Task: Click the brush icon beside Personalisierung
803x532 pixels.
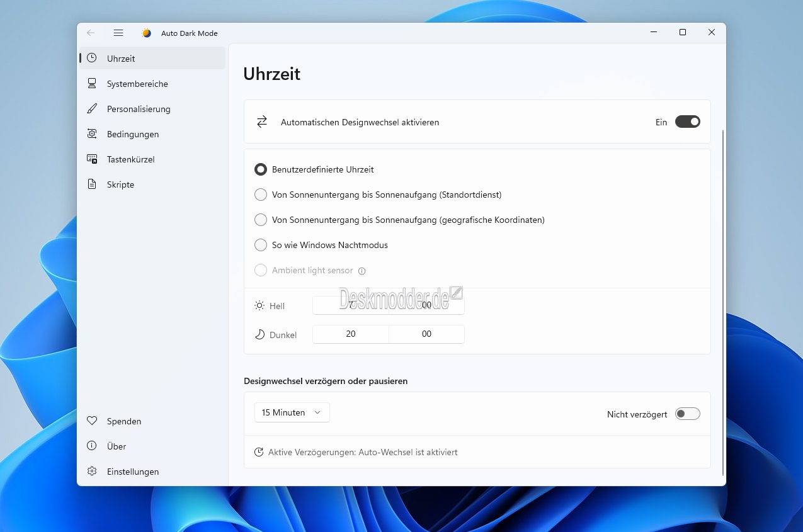Action: pyautogui.click(x=92, y=108)
